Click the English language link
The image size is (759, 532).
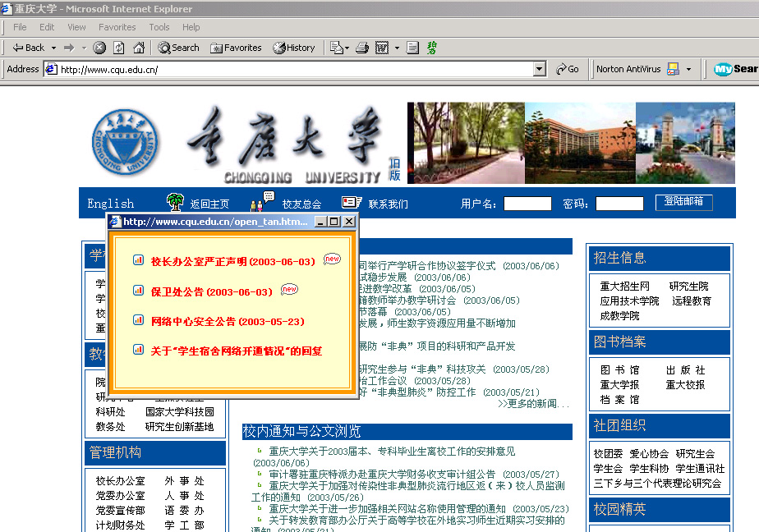[111, 204]
